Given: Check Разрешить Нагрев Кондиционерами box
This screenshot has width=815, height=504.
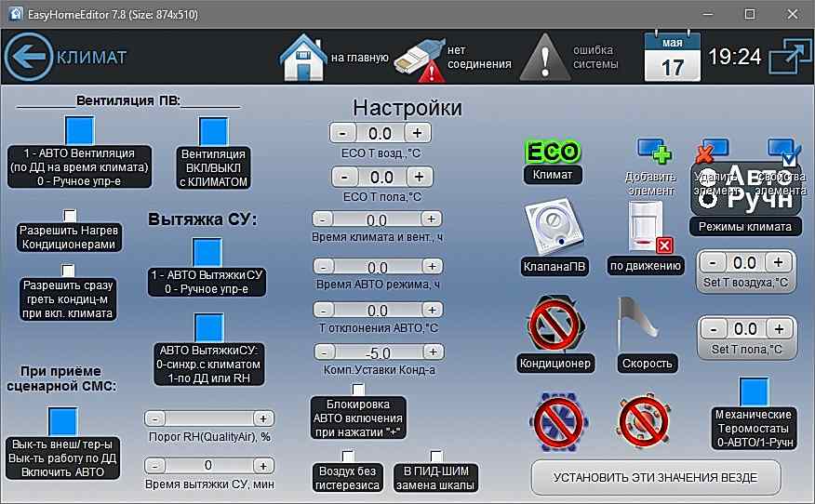Looking at the screenshot, I should click(x=70, y=216).
